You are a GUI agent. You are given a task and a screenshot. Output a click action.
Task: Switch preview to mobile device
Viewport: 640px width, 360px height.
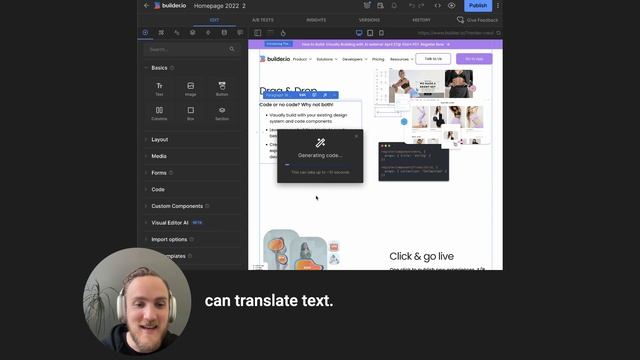(381, 33)
